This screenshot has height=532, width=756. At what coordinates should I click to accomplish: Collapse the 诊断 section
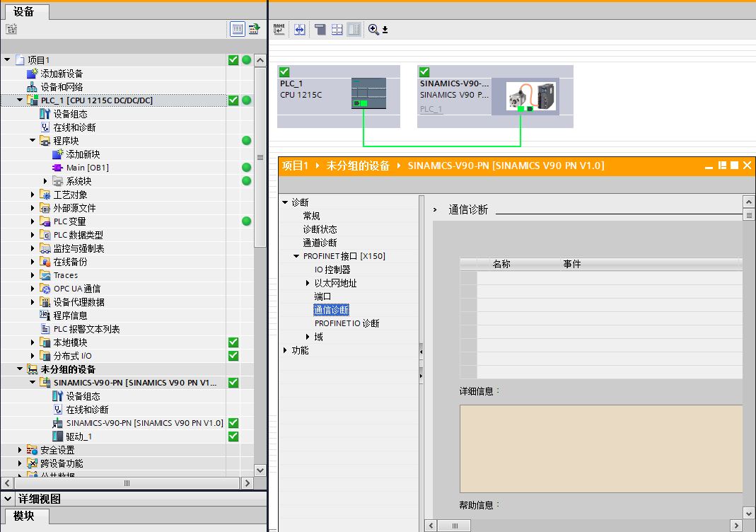[285, 202]
